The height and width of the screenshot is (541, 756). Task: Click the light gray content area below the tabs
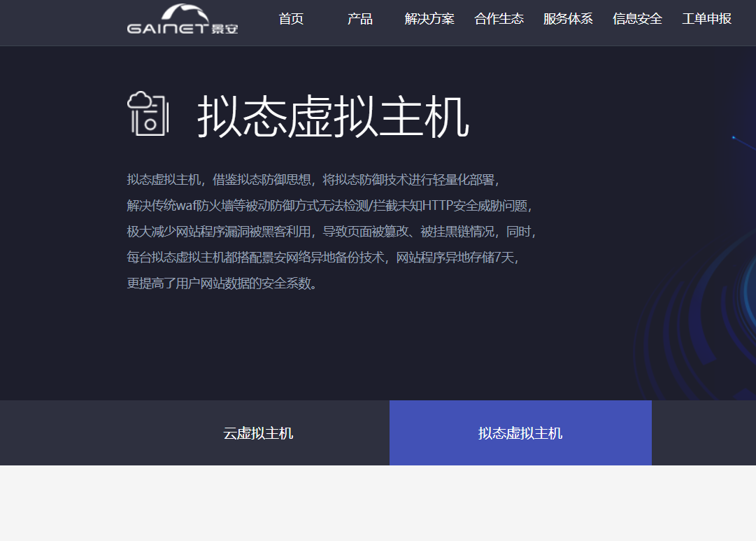pyautogui.click(x=378, y=503)
